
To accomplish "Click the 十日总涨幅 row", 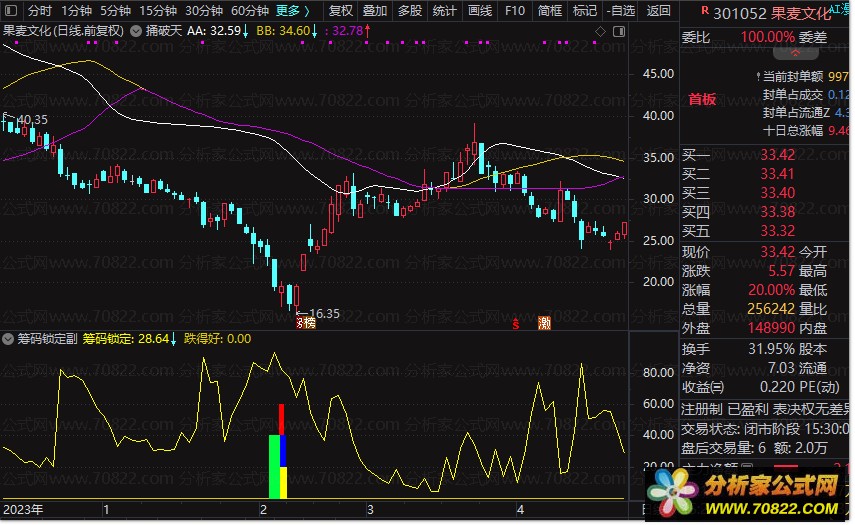I will (x=805, y=130).
